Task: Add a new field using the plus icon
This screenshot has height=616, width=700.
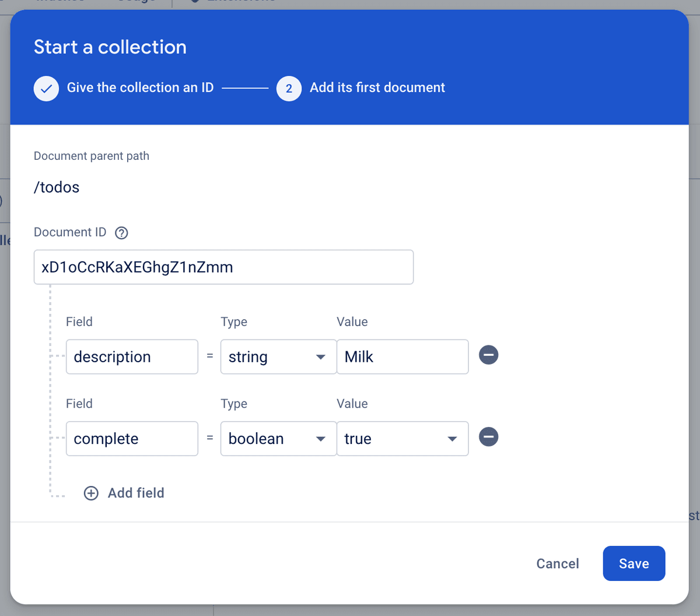Action: [90, 493]
